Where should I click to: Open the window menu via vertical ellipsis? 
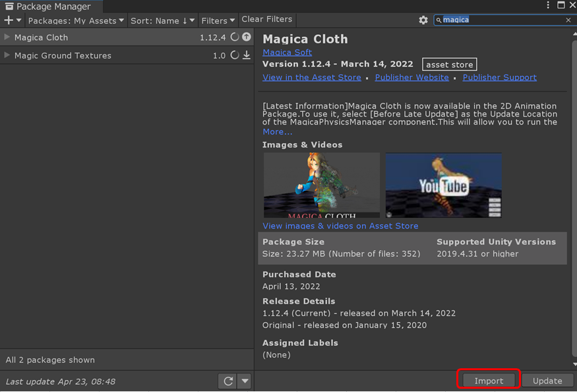pos(548,5)
